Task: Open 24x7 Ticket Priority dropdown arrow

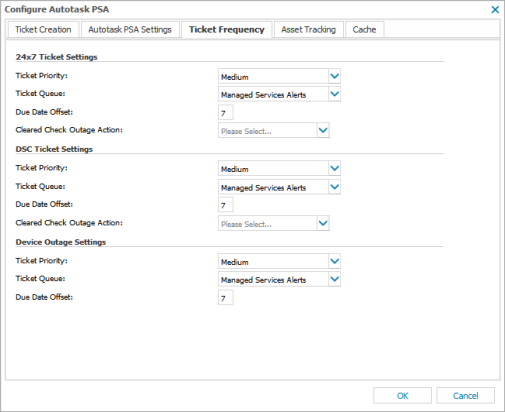Action: (334, 76)
